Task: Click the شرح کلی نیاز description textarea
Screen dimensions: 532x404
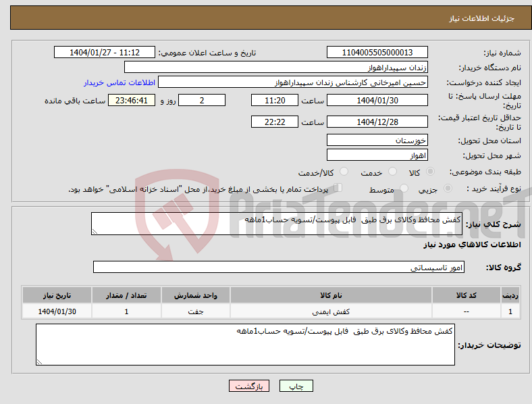Action: click(277, 224)
